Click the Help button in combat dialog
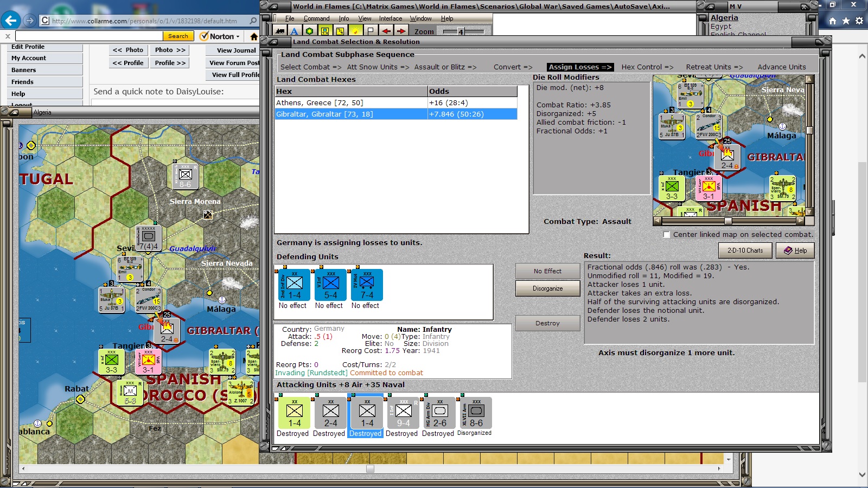 point(795,251)
